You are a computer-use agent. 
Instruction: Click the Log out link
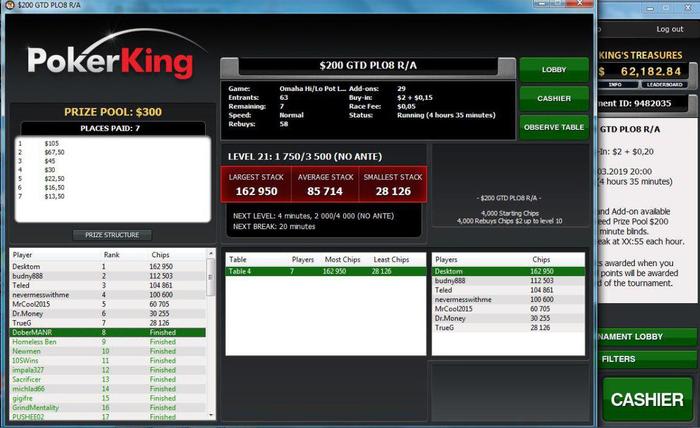pyautogui.click(x=670, y=29)
